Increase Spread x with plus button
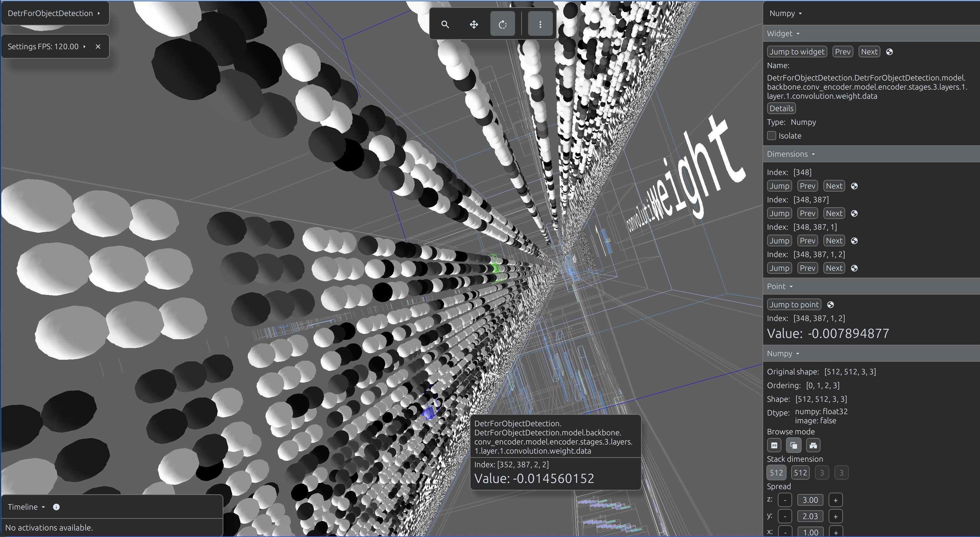The height and width of the screenshot is (537, 980). 835,532
